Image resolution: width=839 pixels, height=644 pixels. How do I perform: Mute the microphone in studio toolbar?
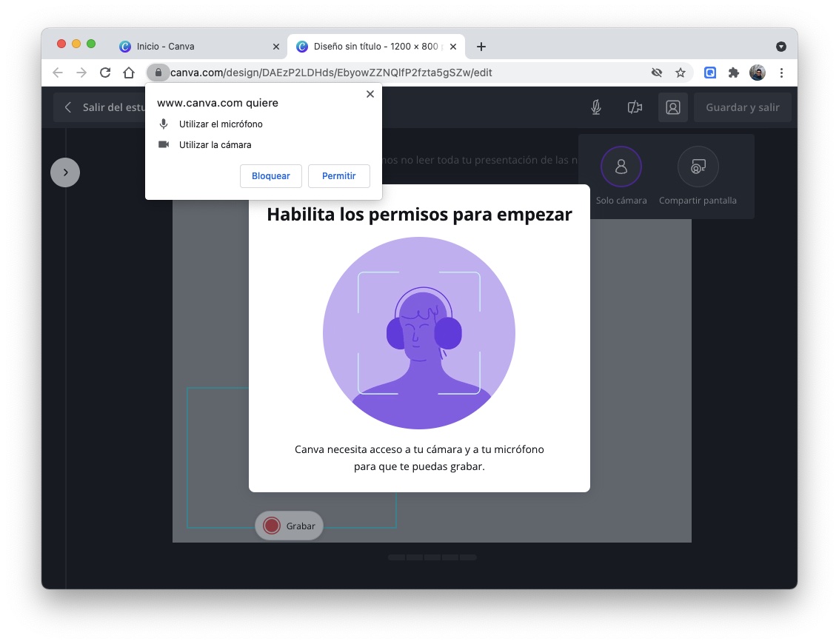pos(595,107)
